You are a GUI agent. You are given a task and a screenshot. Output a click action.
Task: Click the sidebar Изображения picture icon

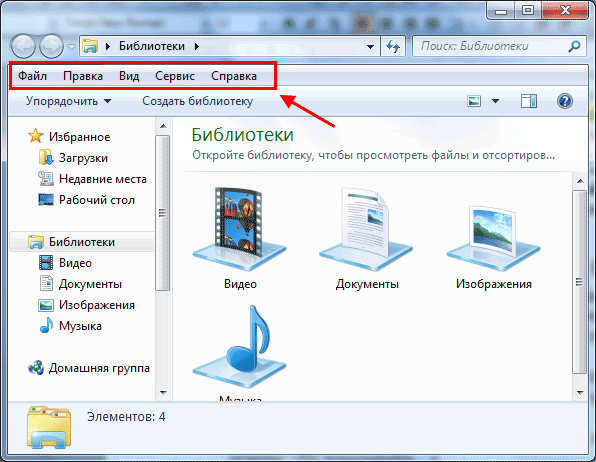[46, 305]
